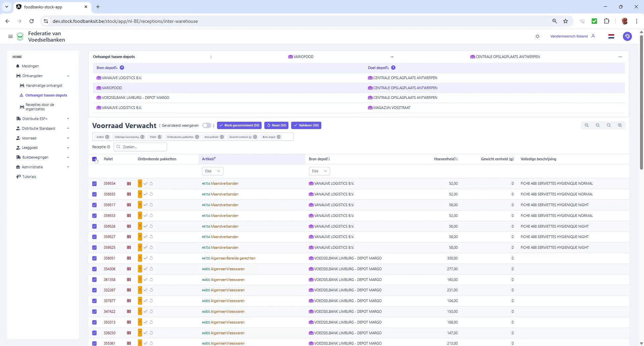Collapse the Ontvangsten section in the sidebar
This screenshot has height=346, width=644.
(68, 76)
